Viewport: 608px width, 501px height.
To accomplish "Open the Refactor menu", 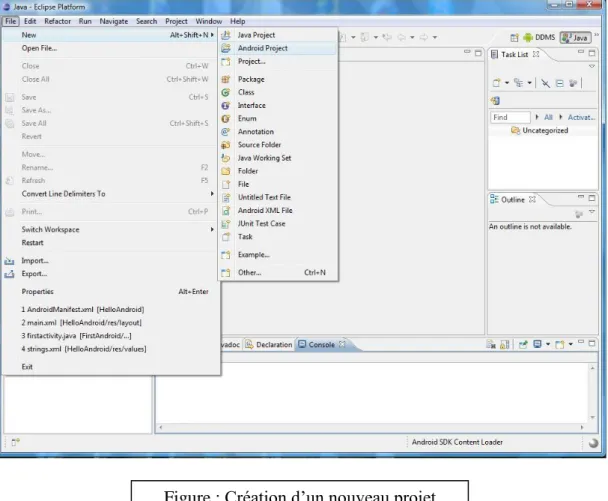I will [x=57, y=21].
